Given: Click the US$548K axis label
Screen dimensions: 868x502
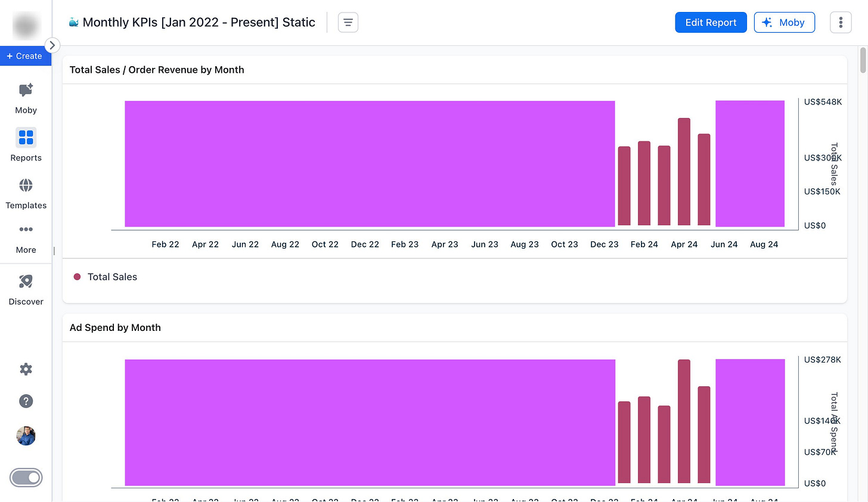Looking at the screenshot, I should [x=823, y=102].
